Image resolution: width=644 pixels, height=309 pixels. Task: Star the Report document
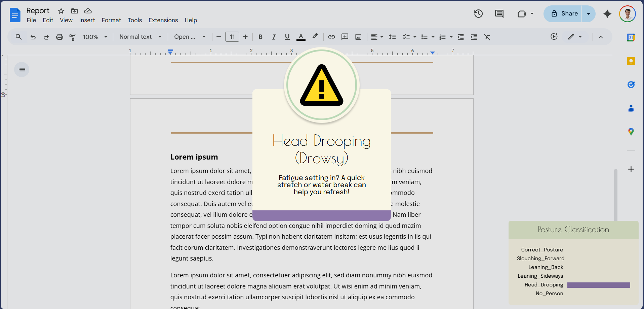tap(61, 11)
